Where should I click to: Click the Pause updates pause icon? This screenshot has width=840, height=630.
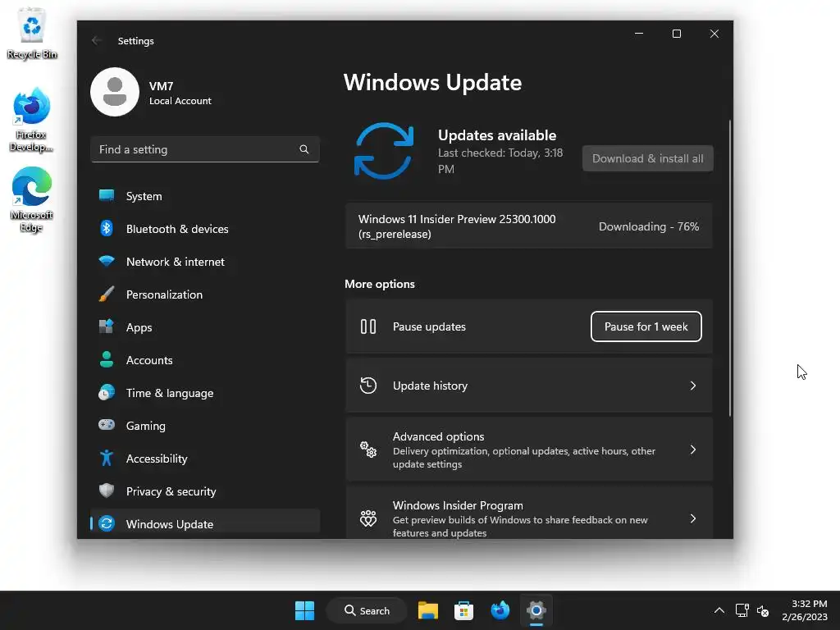coord(368,326)
